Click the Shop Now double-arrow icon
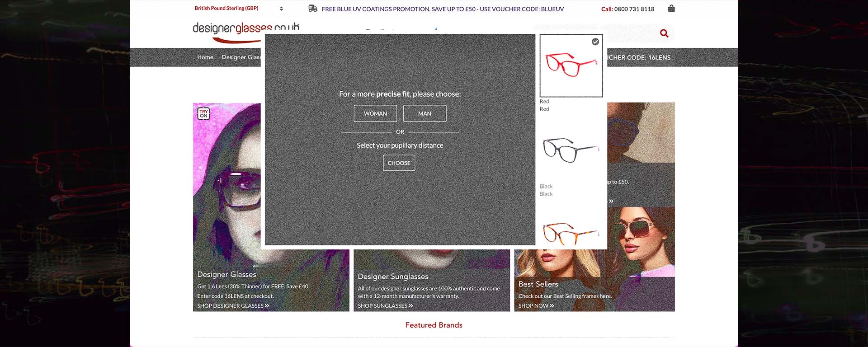Screen dimensions: 868x347 point(552,306)
